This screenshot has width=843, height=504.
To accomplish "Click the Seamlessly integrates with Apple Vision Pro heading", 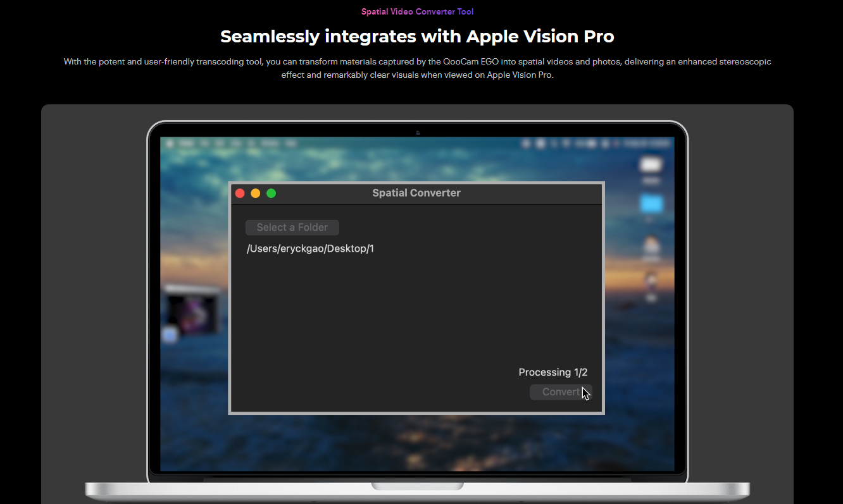I will (417, 36).
